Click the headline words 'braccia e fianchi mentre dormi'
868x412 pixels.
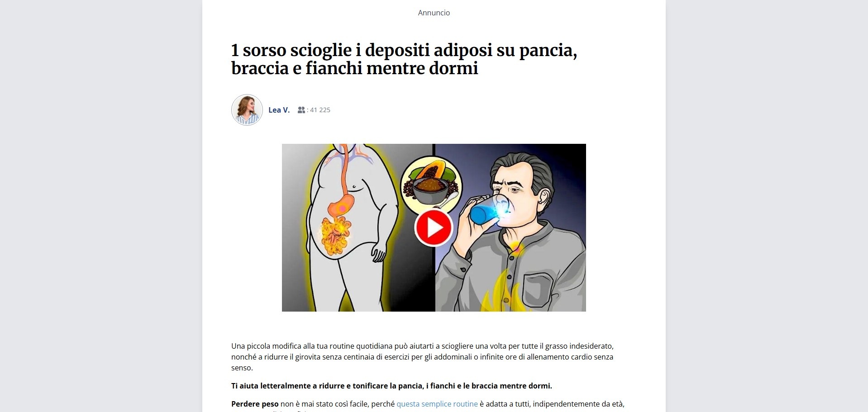(x=355, y=68)
